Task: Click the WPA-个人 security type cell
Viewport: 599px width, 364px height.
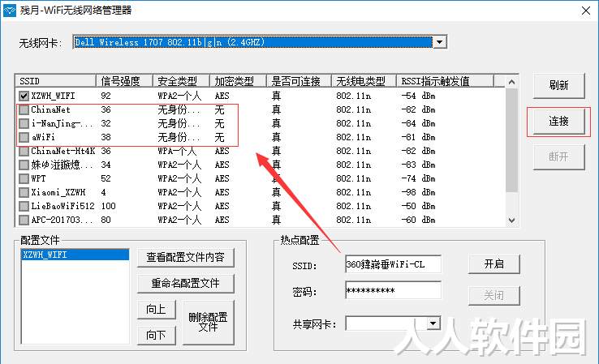Action: [x=177, y=151]
